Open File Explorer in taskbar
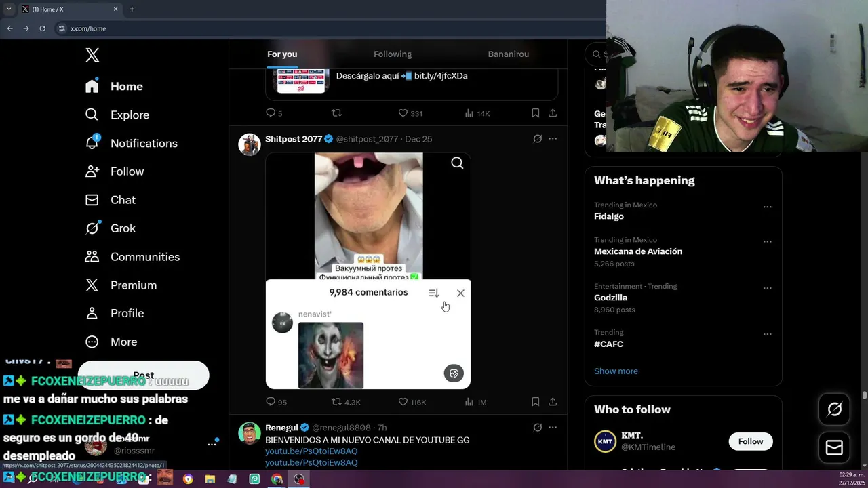This screenshot has height=488, width=868. pos(210,479)
